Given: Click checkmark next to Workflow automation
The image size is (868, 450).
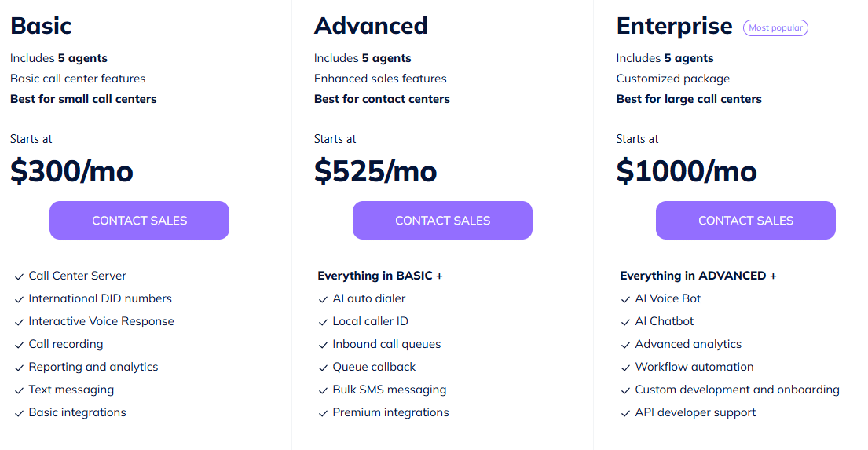Looking at the screenshot, I should click(x=625, y=368).
